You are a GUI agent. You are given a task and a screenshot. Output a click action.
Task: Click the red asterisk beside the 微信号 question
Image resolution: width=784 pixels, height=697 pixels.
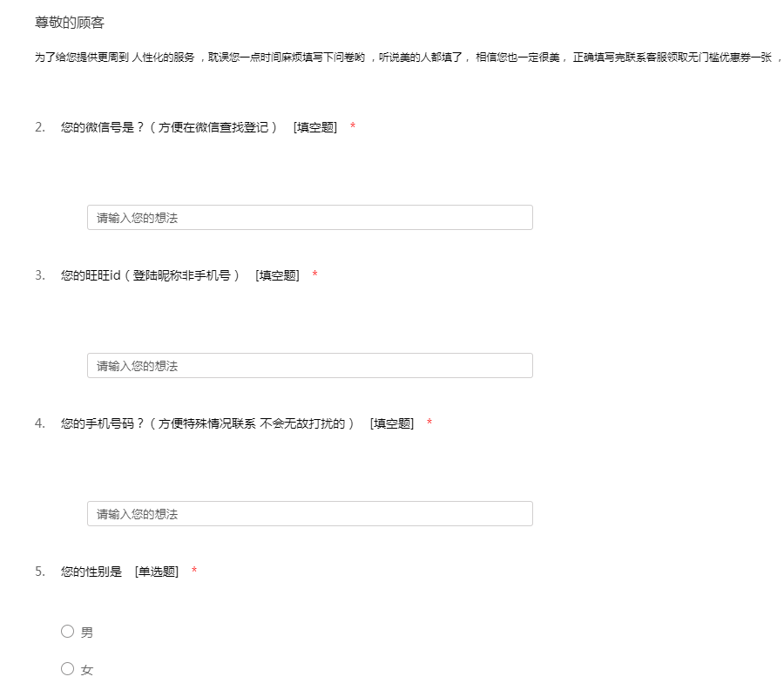click(353, 127)
